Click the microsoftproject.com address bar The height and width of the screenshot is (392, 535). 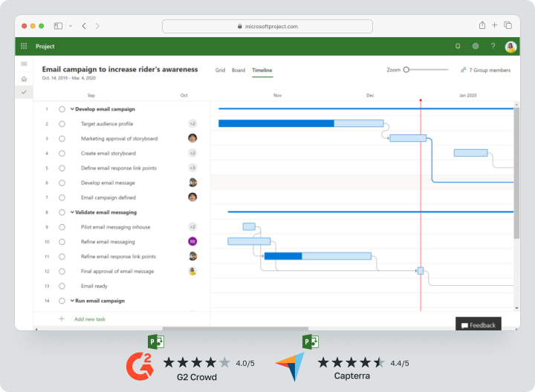coord(267,26)
